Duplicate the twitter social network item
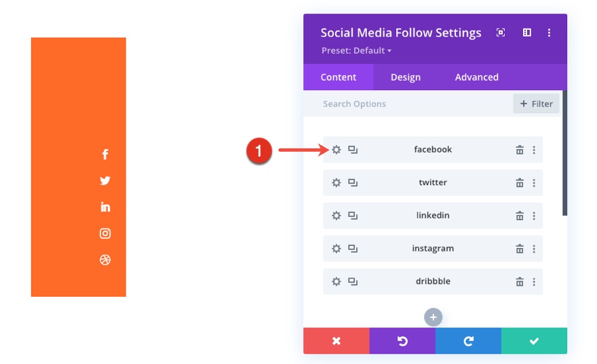Image resolution: width=597 pixels, height=364 pixels. [x=353, y=183]
